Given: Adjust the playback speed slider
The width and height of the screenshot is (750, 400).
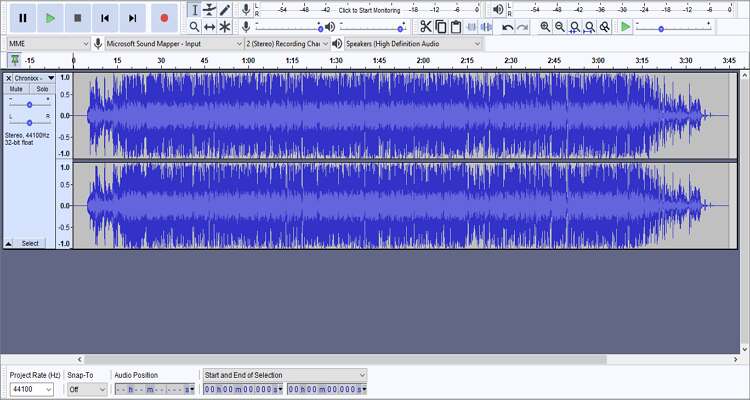Looking at the screenshot, I should [x=673, y=28].
